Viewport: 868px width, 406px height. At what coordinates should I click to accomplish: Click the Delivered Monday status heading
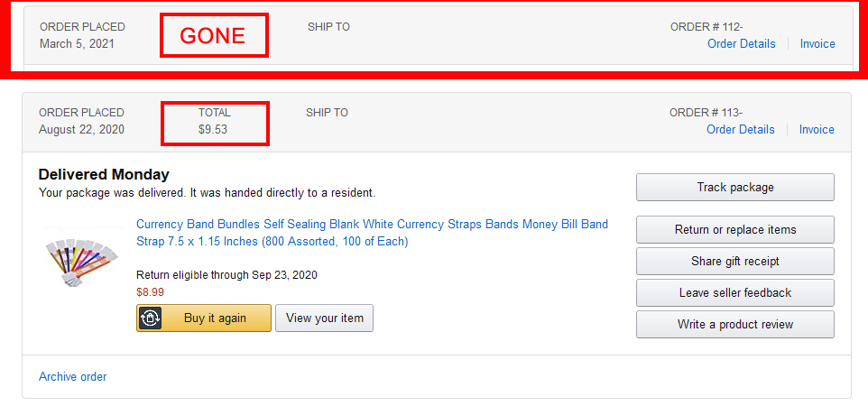(x=104, y=174)
